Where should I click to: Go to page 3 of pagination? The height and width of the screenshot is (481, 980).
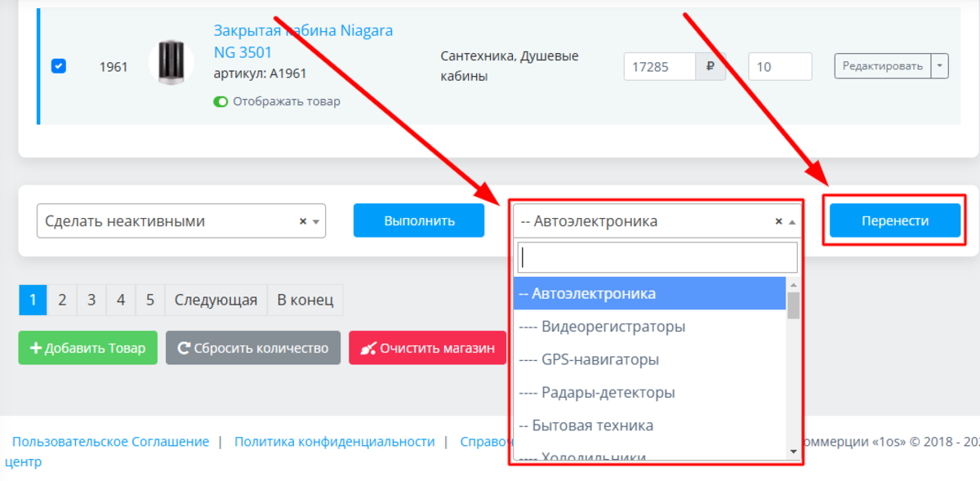[x=91, y=301]
